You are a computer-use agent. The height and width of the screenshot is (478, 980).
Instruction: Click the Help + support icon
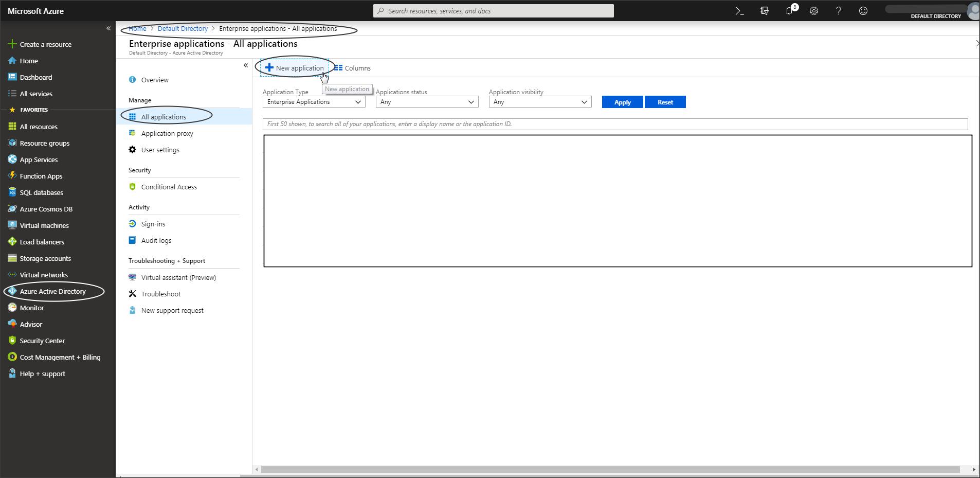12,374
